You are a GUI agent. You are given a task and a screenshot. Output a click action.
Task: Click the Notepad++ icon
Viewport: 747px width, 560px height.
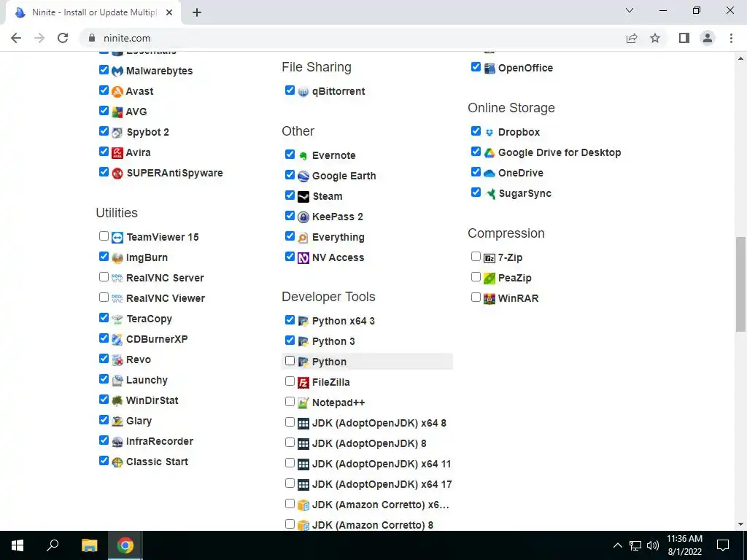click(x=303, y=402)
